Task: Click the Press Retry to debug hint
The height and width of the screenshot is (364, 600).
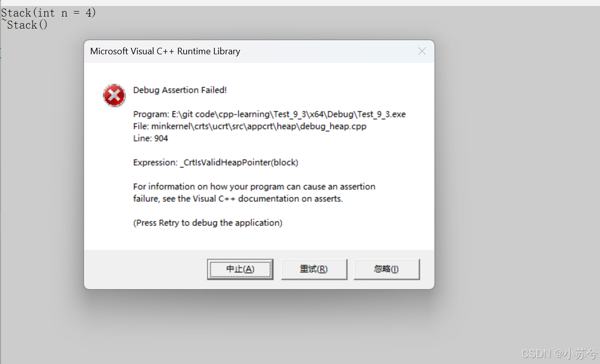Action: click(208, 223)
